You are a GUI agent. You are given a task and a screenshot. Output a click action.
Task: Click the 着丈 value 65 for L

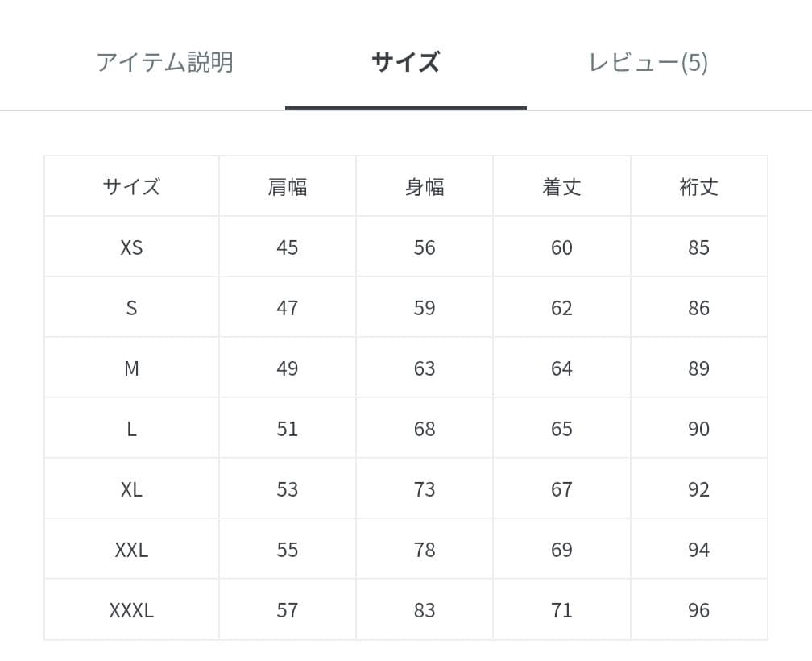point(561,428)
